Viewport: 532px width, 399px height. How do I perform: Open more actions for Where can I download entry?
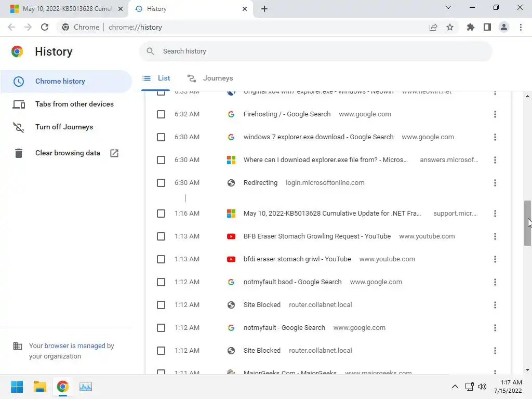tap(495, 160)
